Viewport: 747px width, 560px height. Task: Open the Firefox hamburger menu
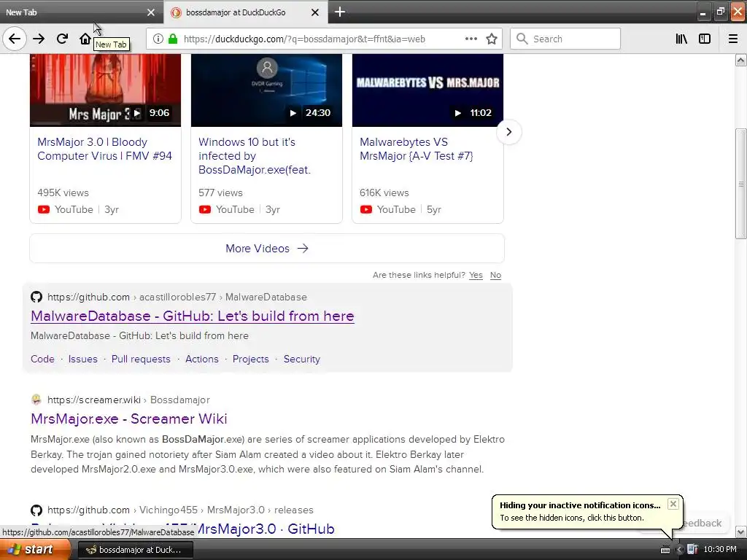(x=733, y=39)
